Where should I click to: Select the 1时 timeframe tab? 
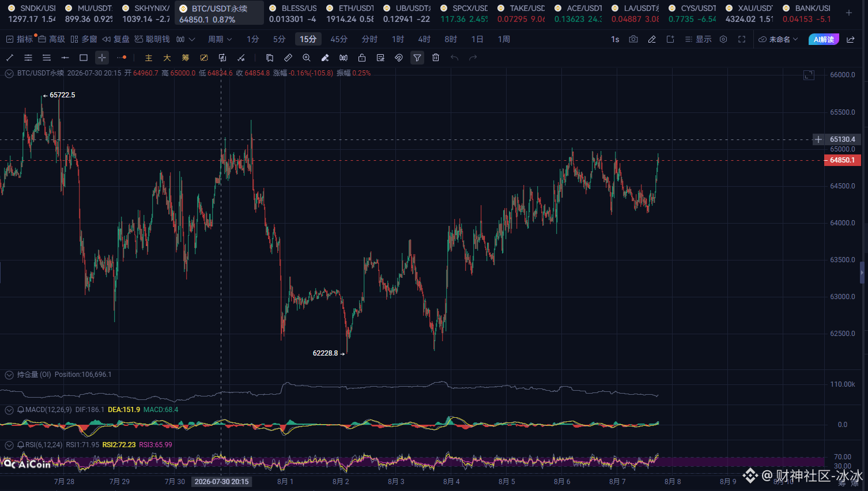point(398,39)
